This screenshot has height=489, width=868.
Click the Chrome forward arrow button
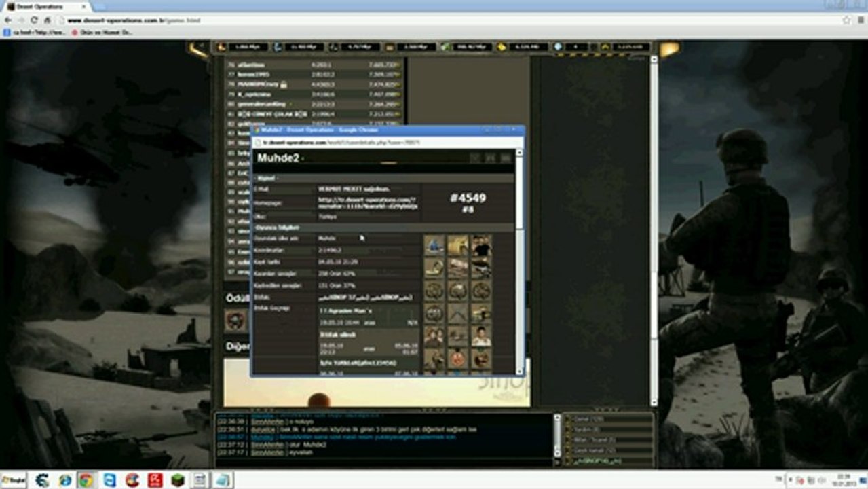[x=21, y=20]
